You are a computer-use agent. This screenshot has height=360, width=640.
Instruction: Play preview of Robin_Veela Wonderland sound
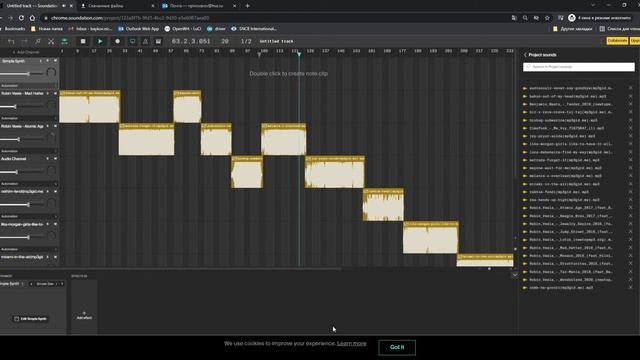(x=525, y=280)
